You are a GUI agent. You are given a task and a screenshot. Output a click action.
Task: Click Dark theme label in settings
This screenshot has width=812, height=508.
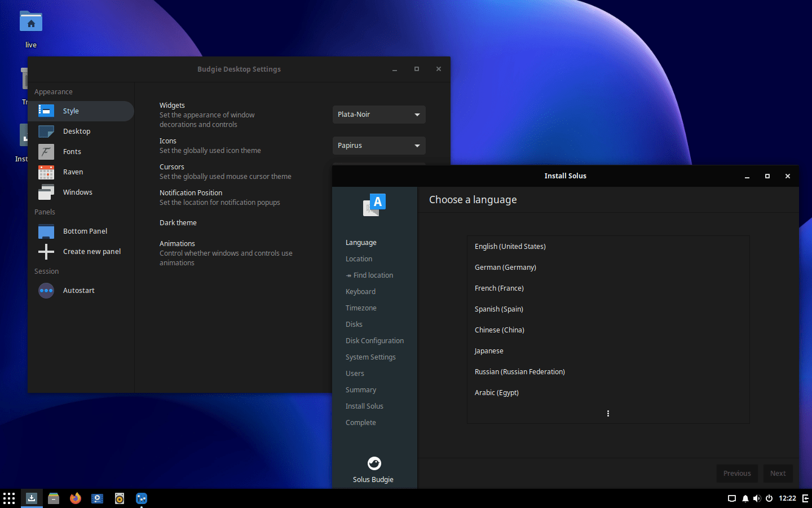(178, 223)
